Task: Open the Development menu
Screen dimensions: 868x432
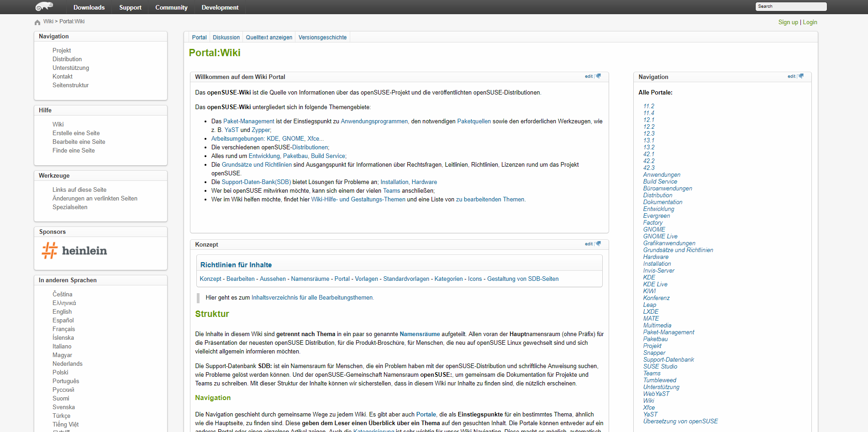Action: click(220, 7)
